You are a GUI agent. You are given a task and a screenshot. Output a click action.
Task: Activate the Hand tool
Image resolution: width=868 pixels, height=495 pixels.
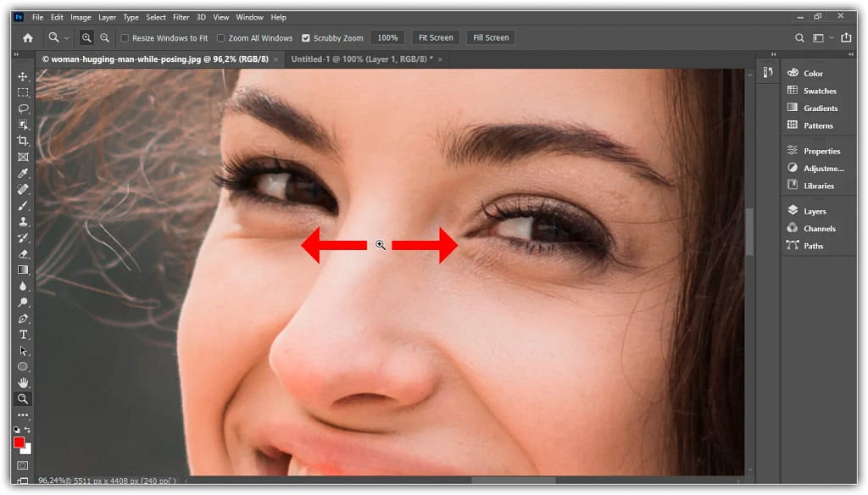(x=23, y=383)
